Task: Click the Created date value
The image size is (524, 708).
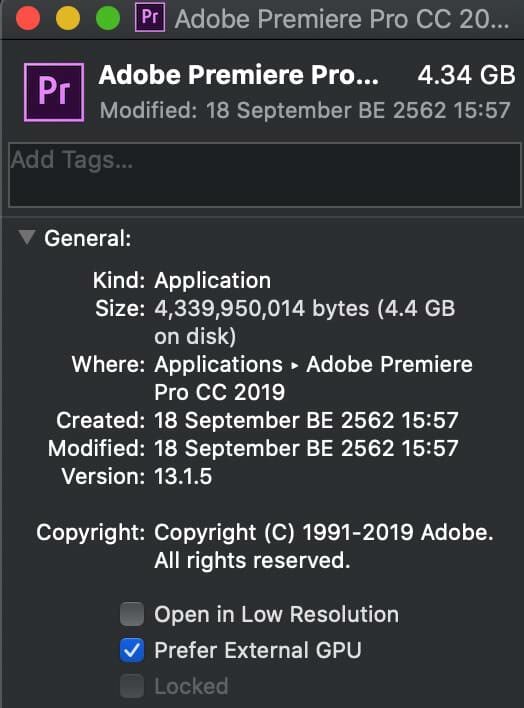Action: 306,420
